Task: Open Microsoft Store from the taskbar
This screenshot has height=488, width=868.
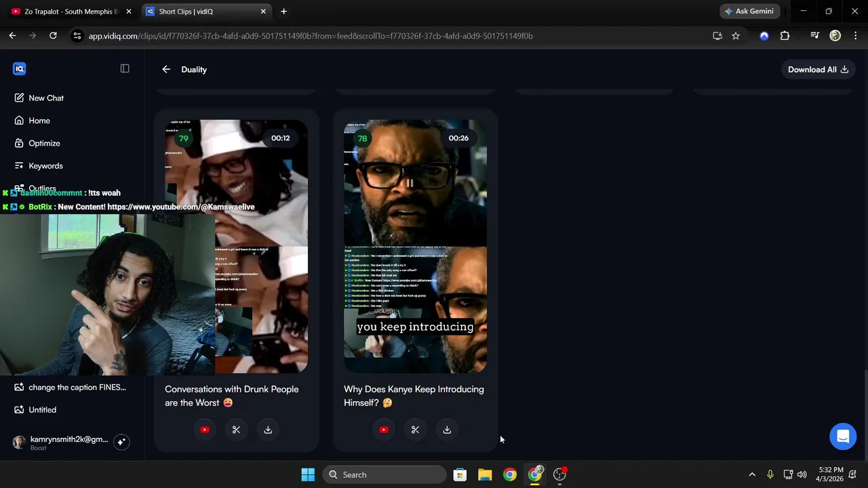Action: (460, 474)
